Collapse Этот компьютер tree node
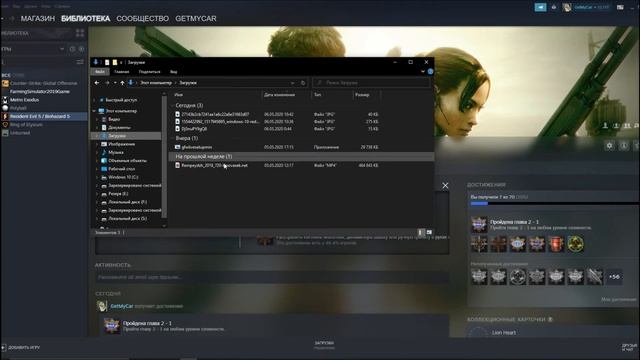The height and width of the screenshot is (360, 640). pos(94,111)
